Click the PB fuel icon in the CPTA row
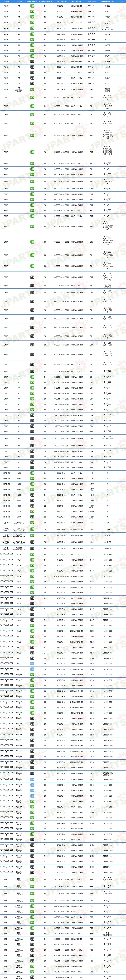The width and height of the screenshot is (126, 980). (32, 34)
